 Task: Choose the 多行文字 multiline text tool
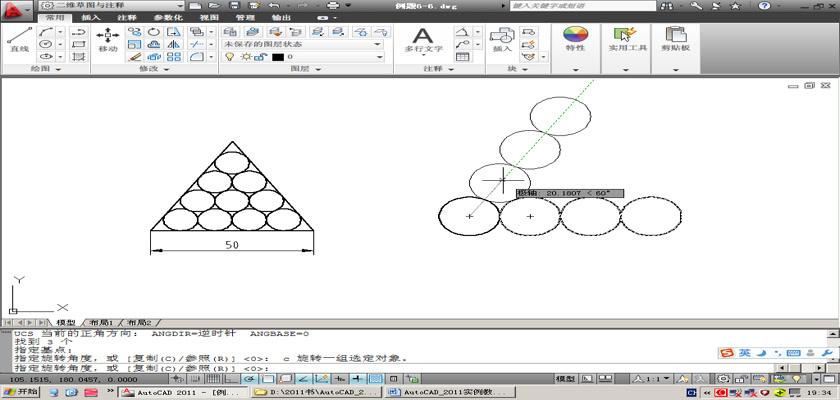(423, 39)
